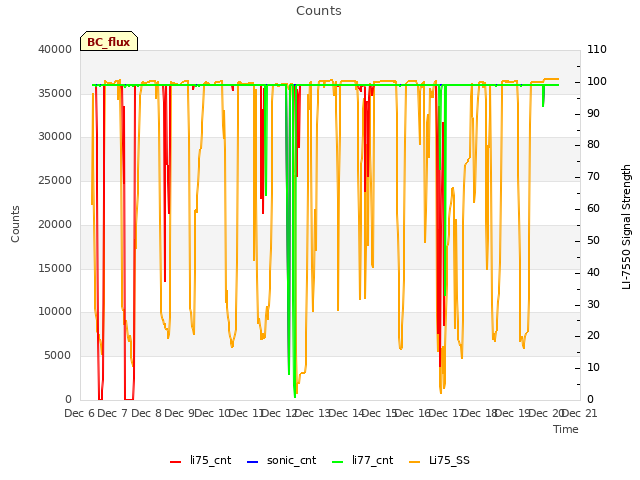Screen dimensions: 640x480
Task: Click the 100 tick on the right axis
Action: click(x=597, y=81)
